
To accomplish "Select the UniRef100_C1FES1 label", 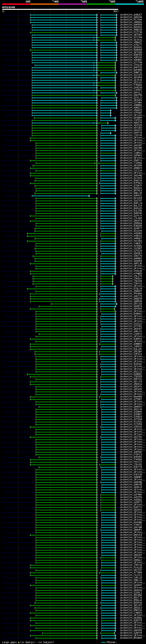I will 131,120.
